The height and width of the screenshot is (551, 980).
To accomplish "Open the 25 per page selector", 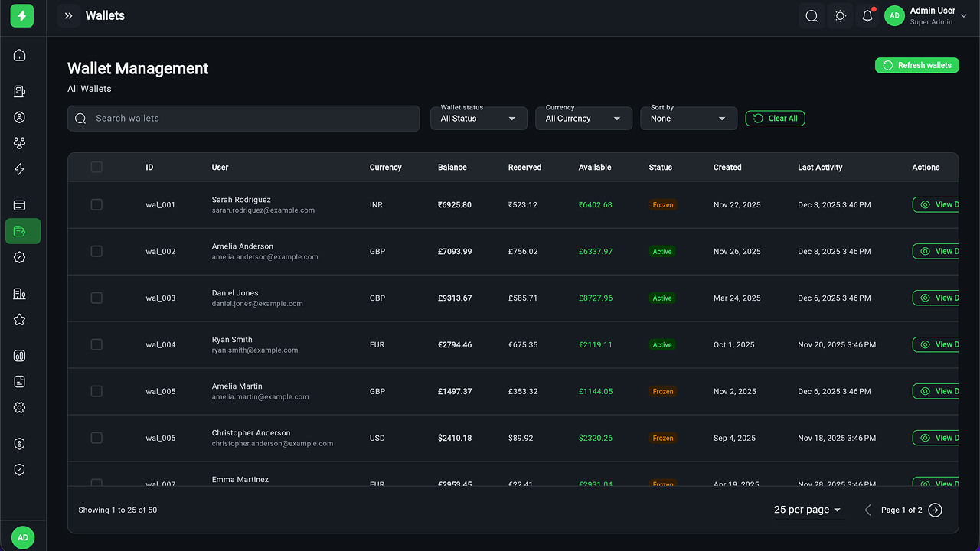I will [x=808, y=510].
